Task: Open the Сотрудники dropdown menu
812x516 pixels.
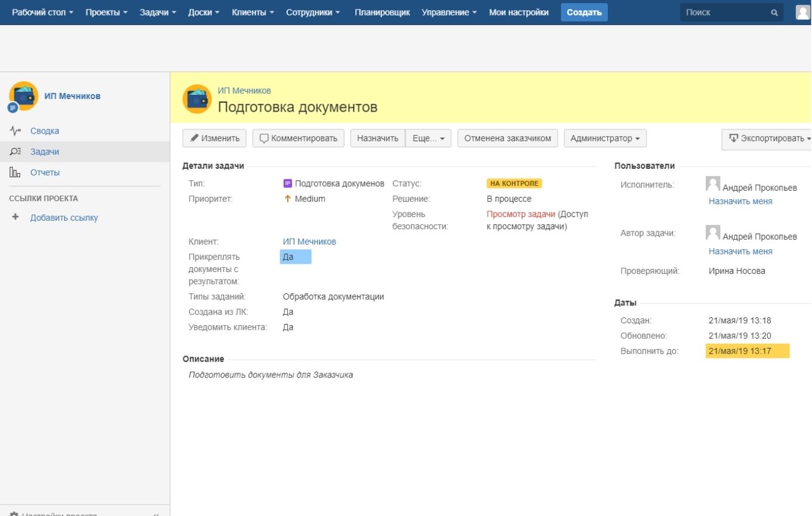Action: click(x=313, y=13)
